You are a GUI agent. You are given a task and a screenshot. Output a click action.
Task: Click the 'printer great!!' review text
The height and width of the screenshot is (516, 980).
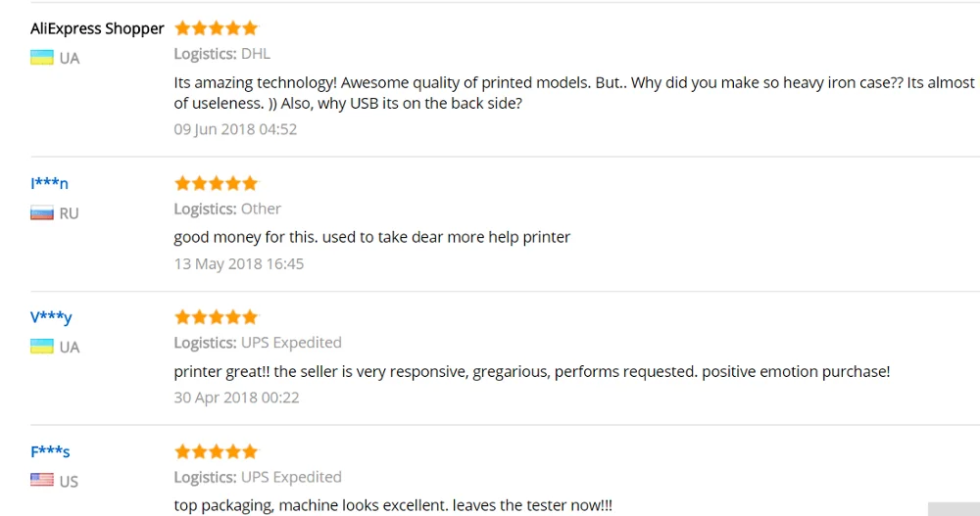coord(531,372)
